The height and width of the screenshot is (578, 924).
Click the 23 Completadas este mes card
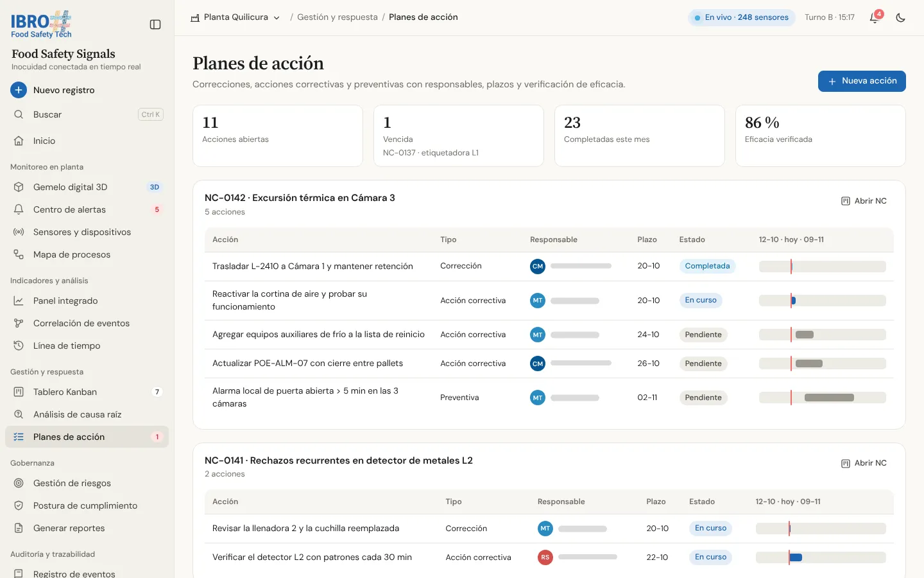(640, 136)
